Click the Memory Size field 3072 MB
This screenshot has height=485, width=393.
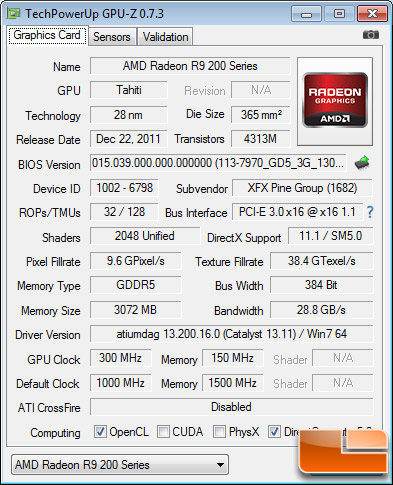(x=136, y=310)
